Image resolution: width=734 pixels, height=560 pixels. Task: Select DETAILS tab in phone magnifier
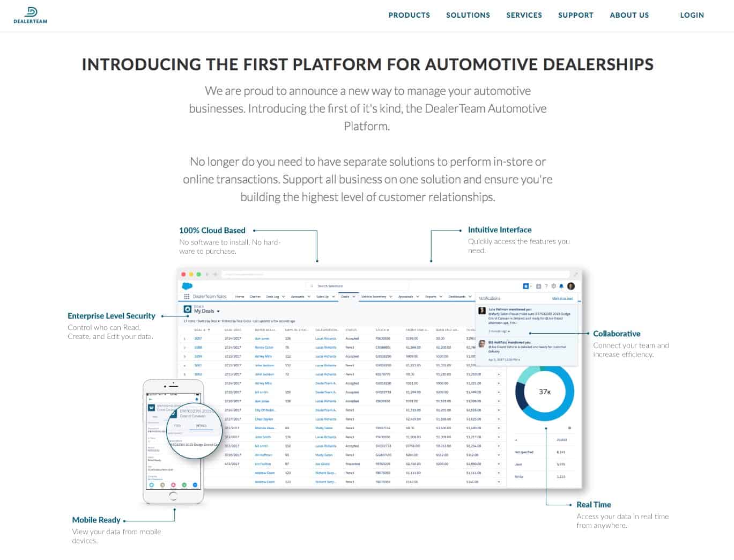coord(201,425)
